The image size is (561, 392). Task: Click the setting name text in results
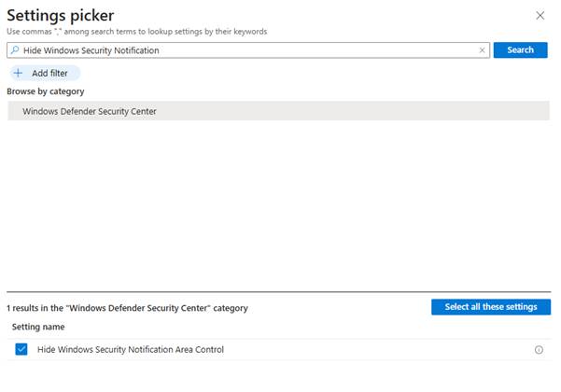click(x=130, y=350)
